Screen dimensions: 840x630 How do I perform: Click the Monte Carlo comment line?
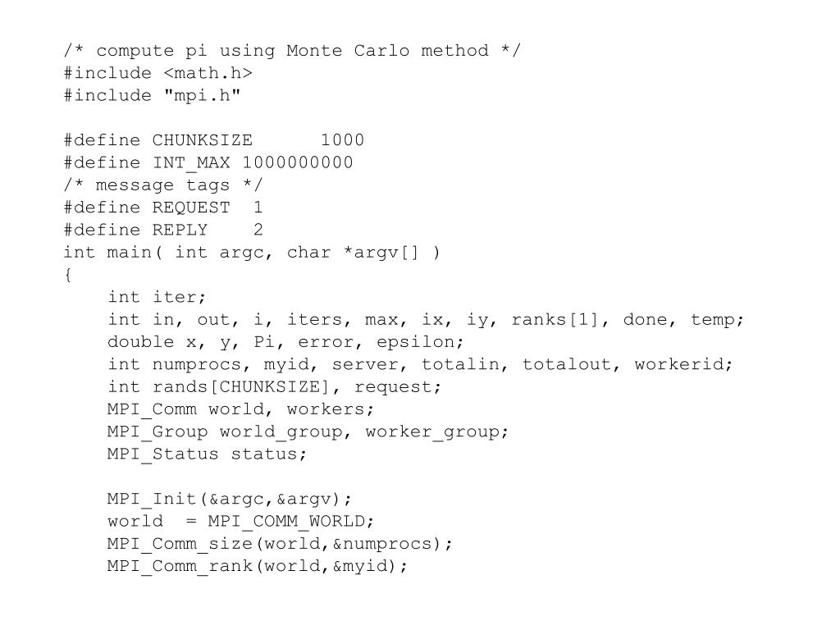click(292, 51)
